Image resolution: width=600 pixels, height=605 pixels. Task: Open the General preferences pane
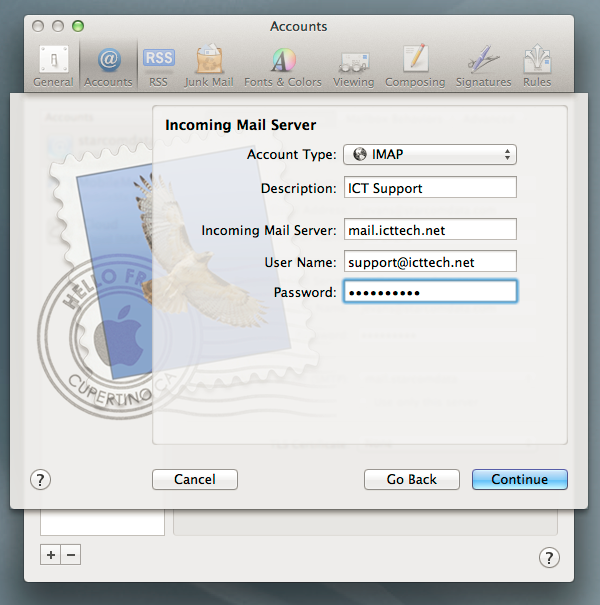pyautogui.click(x=53, y=66)
